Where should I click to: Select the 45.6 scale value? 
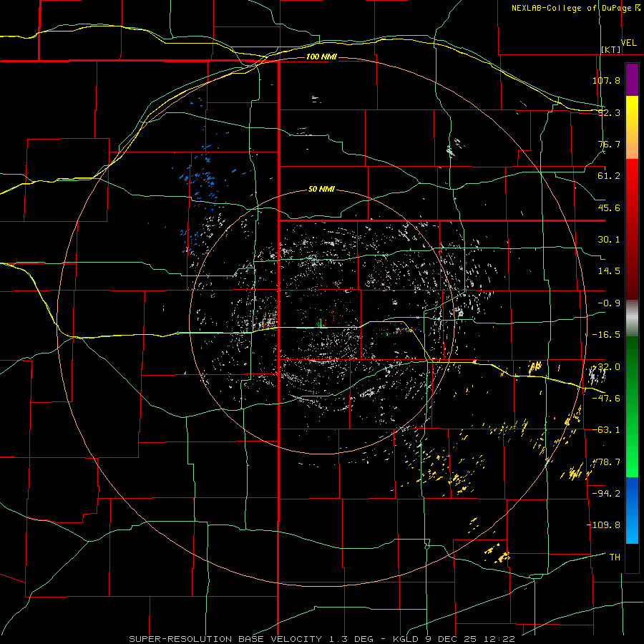tap(609, 208)
